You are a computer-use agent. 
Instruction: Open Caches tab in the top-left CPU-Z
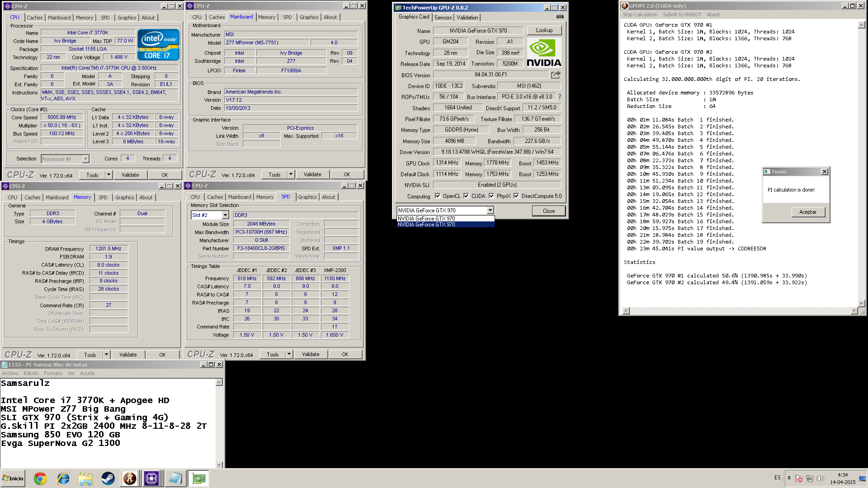35,18
